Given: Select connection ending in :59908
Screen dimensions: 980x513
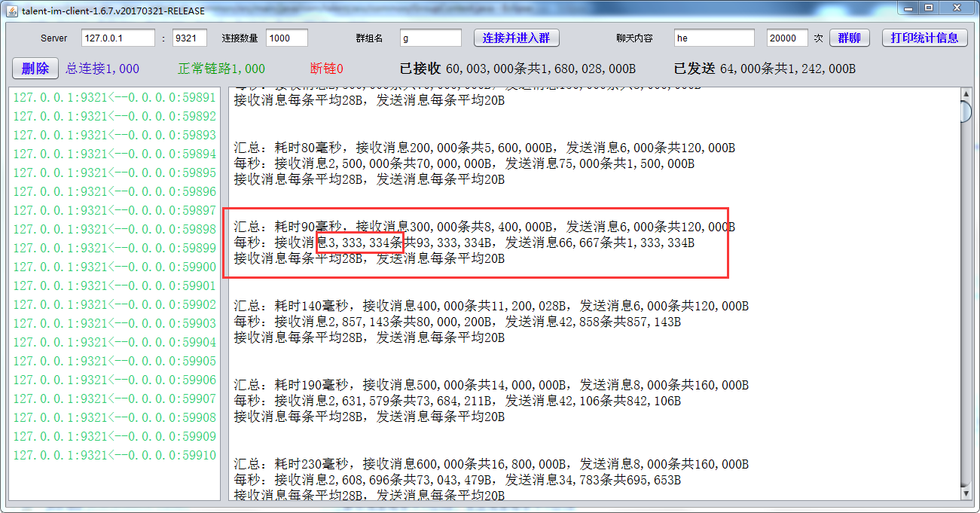Looking at the screenshot, I should (114, 417).
